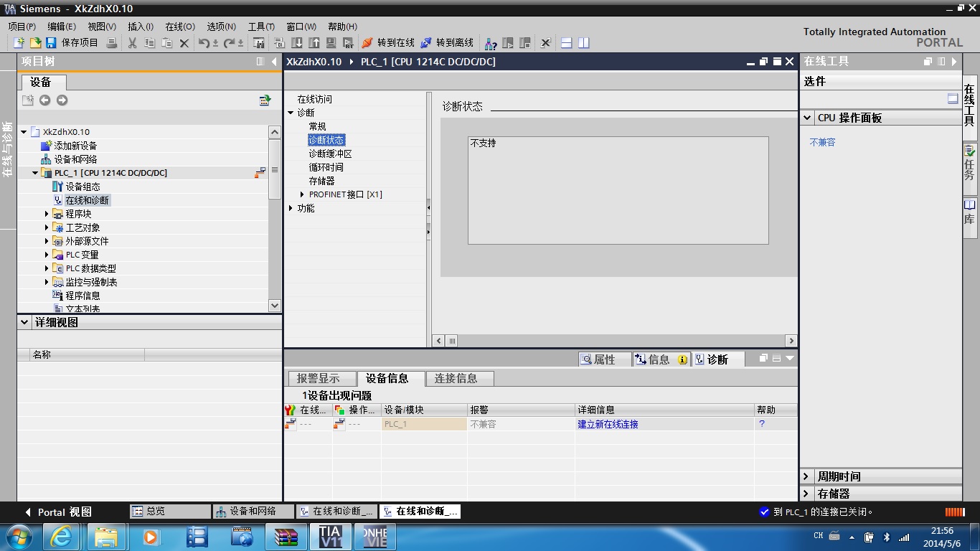Viewport: 980px width, 551px height.
Task: Select 在线访问 in diagnostics navigation
Action: coord(315,99)
